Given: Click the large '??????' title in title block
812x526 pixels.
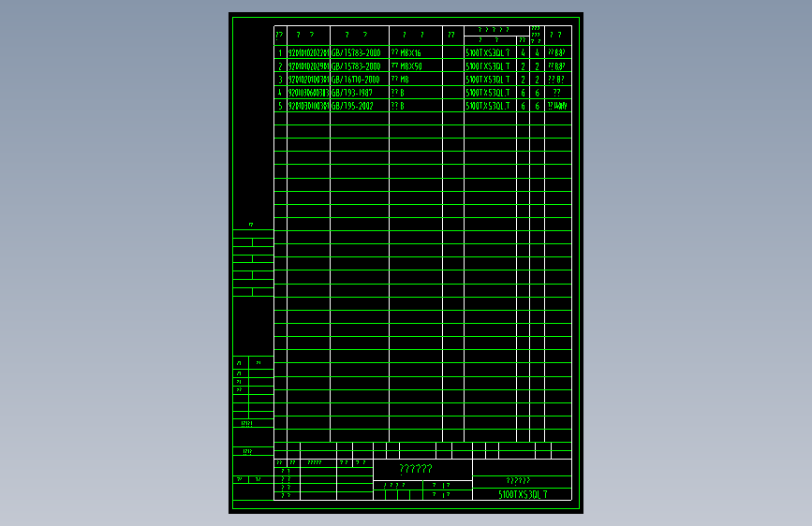Looking at the screenshot, I should coord(416,469).
